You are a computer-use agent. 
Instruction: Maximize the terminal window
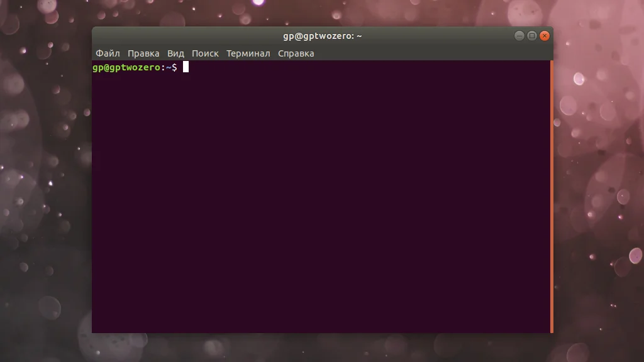point(532,36)
